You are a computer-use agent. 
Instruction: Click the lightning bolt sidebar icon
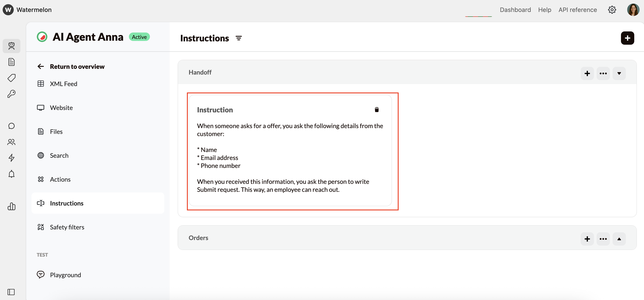point(12,158)
